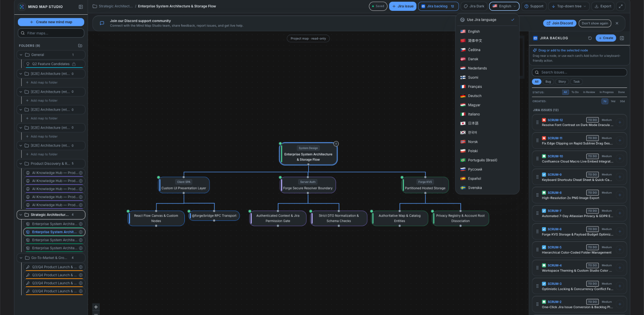The image size is (644, 315).
Task: Select Deutsch from the language list
Action: tap(487, 96)
